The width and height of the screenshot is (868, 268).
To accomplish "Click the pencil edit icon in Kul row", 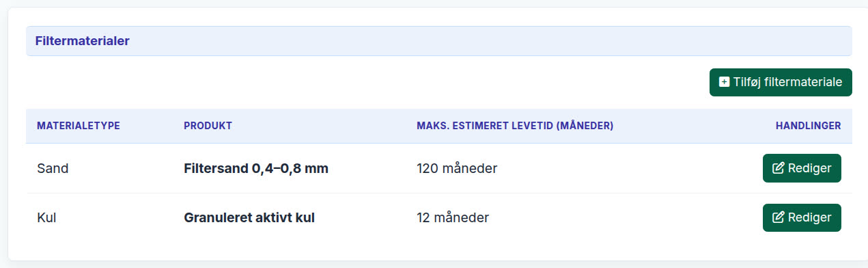I will point(778,217).
